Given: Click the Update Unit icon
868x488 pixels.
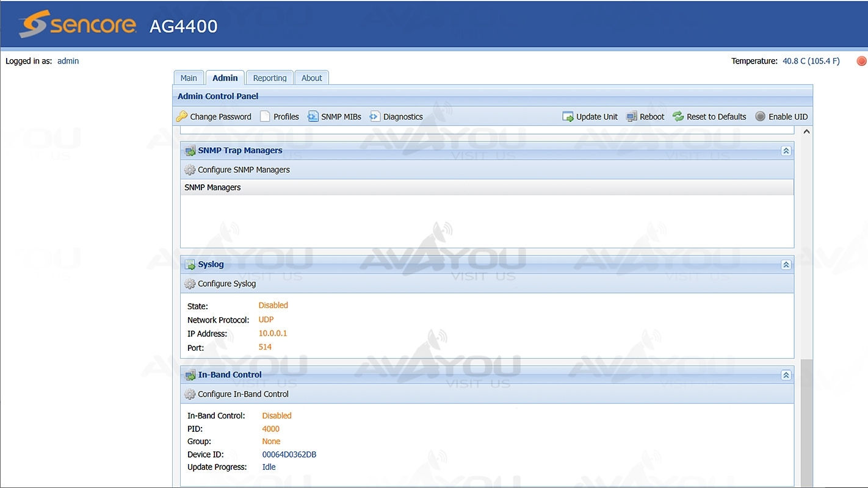Looking at the screenshot, I should click(x=568, y=117).
